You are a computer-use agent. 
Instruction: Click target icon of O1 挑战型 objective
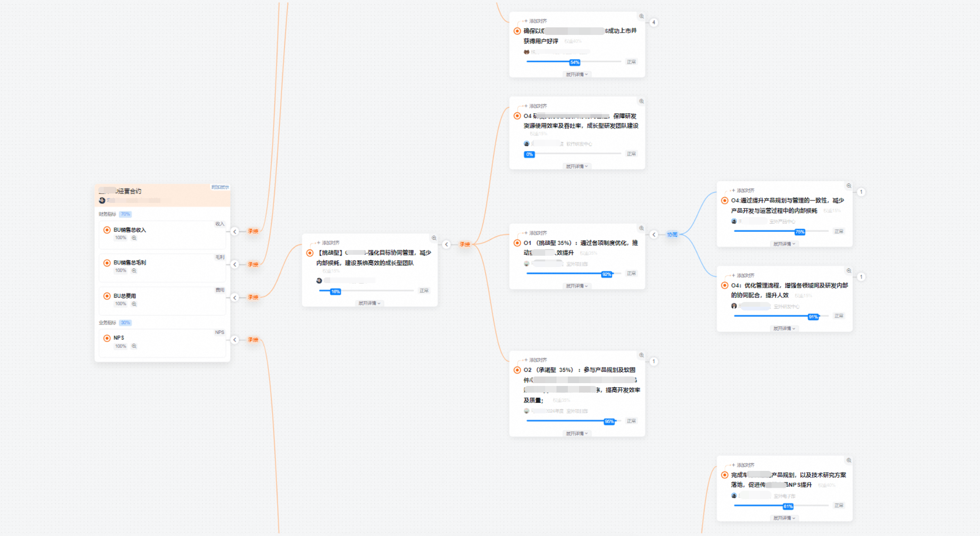[x=517, y=243]
